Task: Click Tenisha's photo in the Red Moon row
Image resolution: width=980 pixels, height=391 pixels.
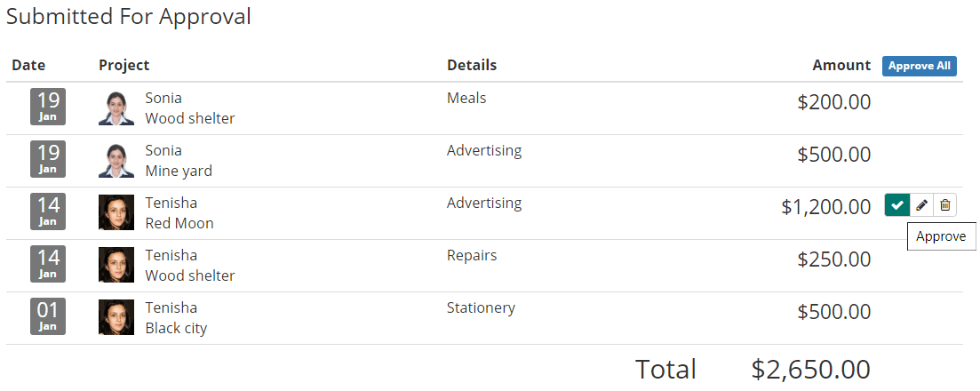Action: click(x=116, y=212)
